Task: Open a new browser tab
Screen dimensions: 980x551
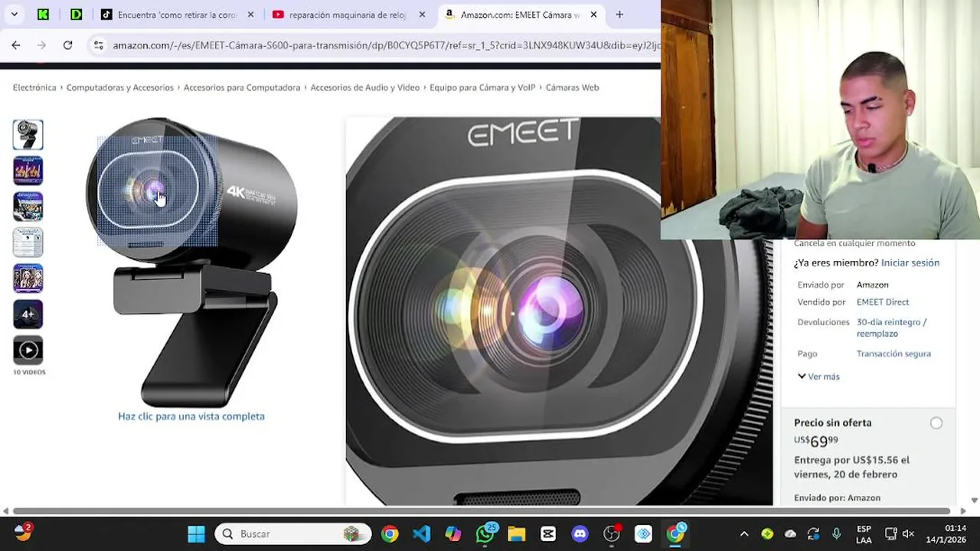Action: coord(619,15)
